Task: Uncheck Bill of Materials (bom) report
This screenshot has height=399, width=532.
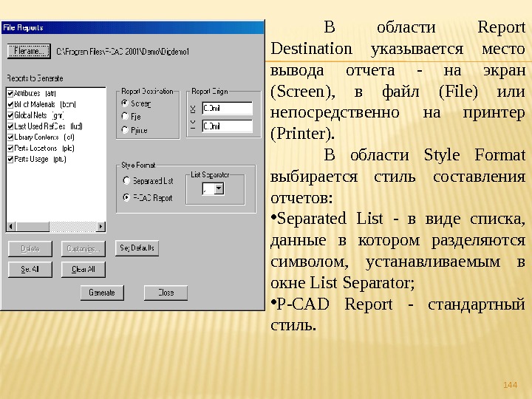Action: click(10, 104)
